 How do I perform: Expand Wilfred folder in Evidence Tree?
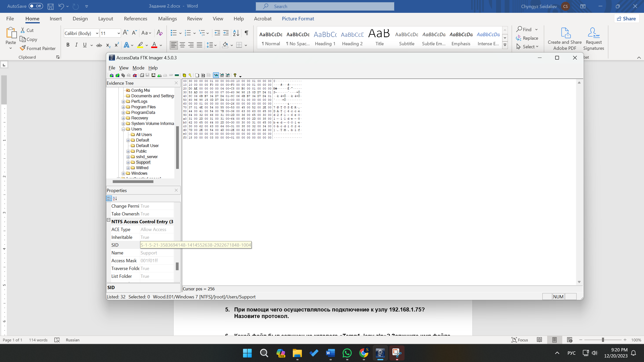click(128, 168)
